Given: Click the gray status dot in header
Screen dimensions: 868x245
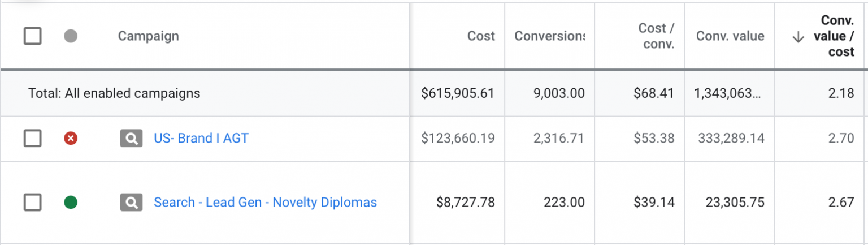Looking at the screenshot, I should [71, 37].
